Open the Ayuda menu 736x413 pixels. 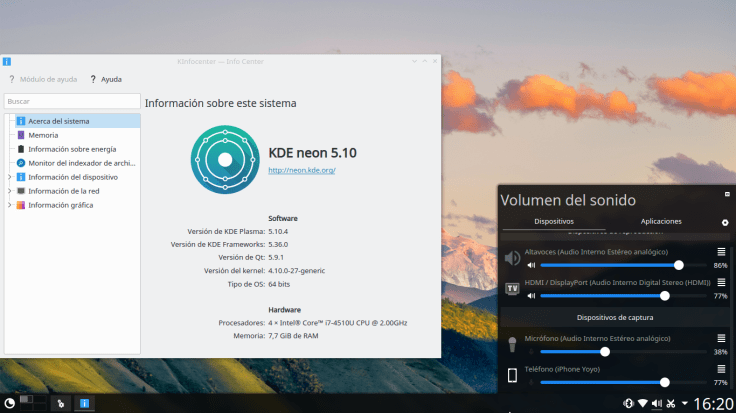pyautogui.click(x=106, y=79)
